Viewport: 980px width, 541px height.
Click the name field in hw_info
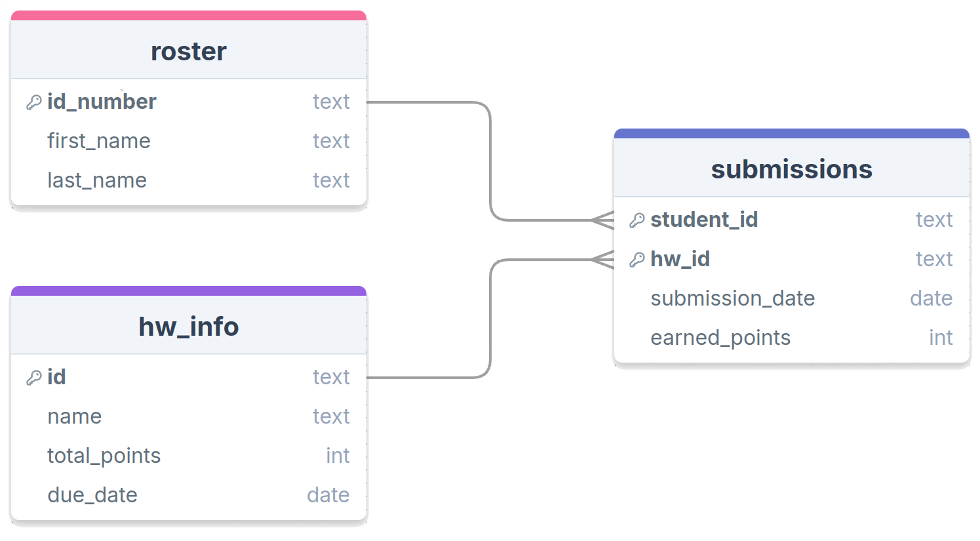pos(189,416)
